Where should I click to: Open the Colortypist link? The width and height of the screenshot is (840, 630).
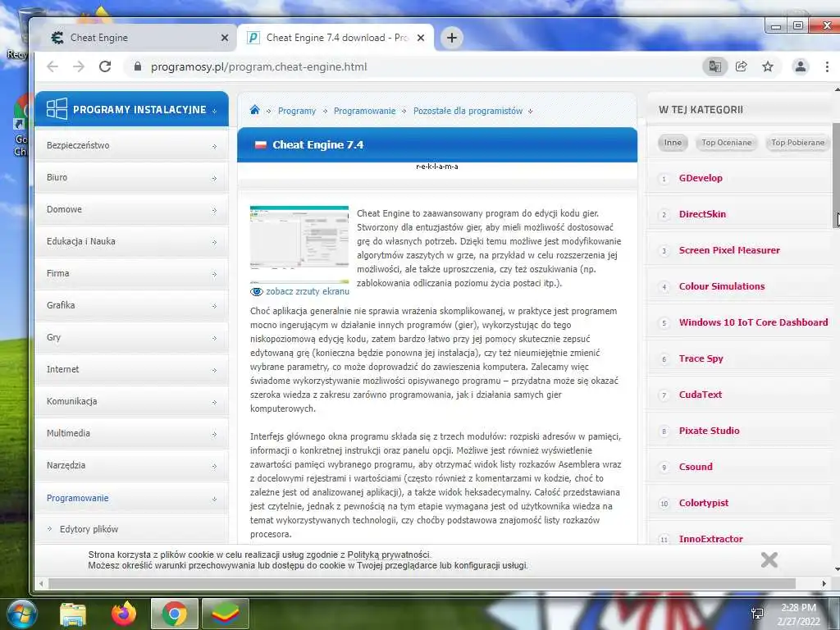(703, 503)
